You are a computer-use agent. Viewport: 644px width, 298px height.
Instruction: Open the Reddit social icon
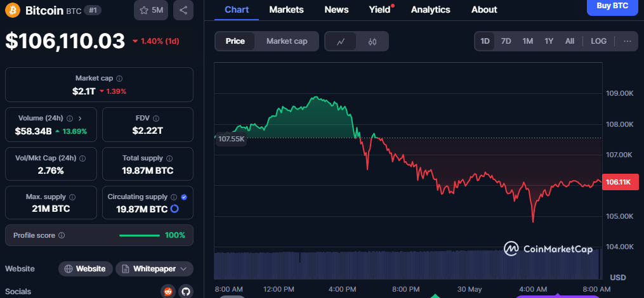click(x=168, y=292)
